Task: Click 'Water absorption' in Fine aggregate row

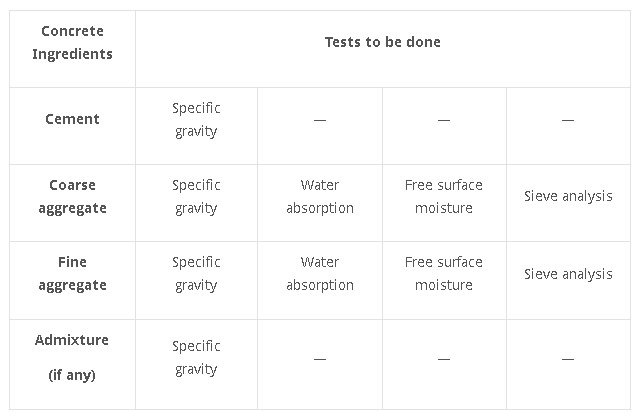Action: click(320, 273)
